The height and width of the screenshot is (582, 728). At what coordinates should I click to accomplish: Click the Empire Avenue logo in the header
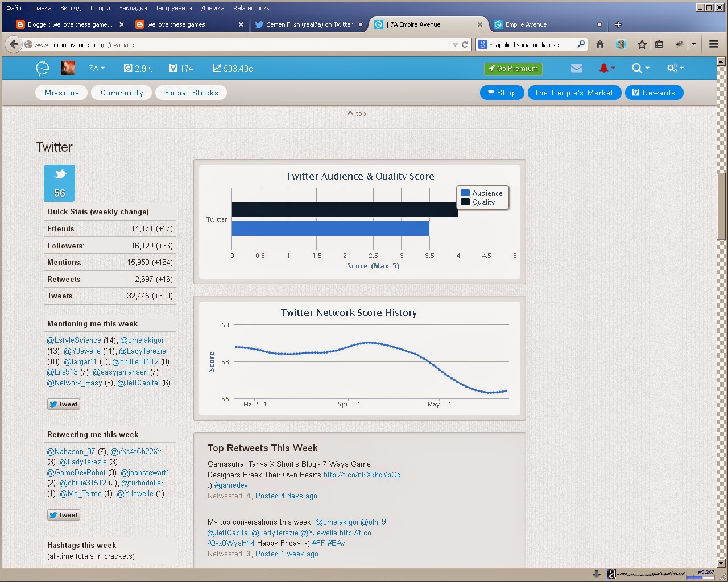(x=43, y=68)
